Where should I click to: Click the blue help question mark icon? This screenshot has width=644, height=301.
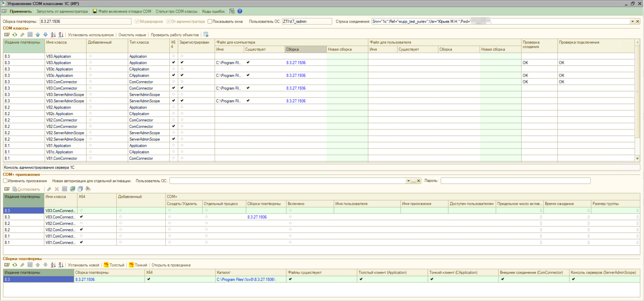tap(240, 12)
